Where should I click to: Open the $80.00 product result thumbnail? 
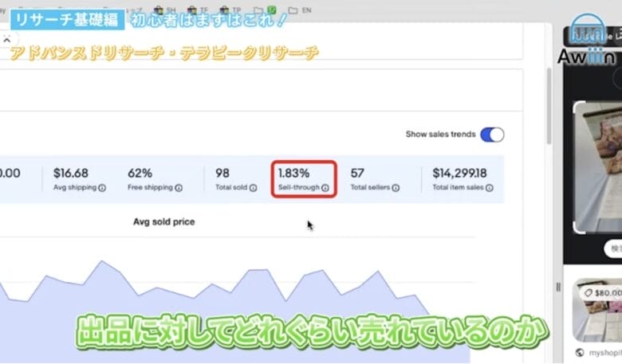click(x=597, y=310)
